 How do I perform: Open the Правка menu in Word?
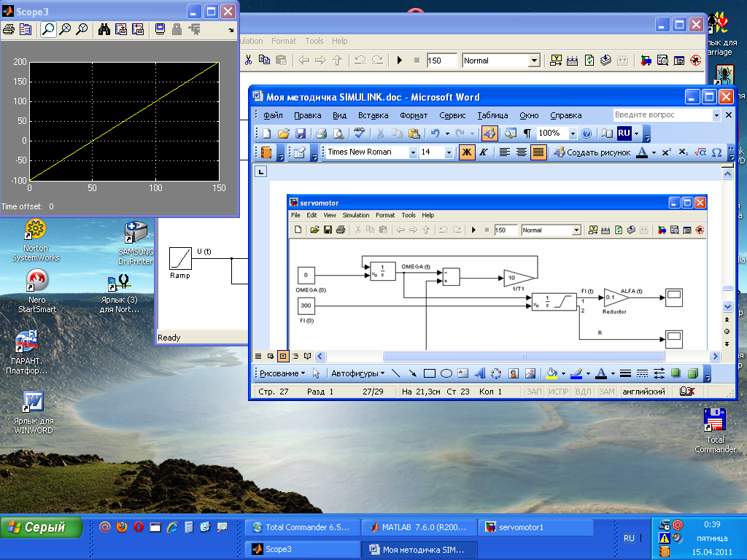point(307,115)
